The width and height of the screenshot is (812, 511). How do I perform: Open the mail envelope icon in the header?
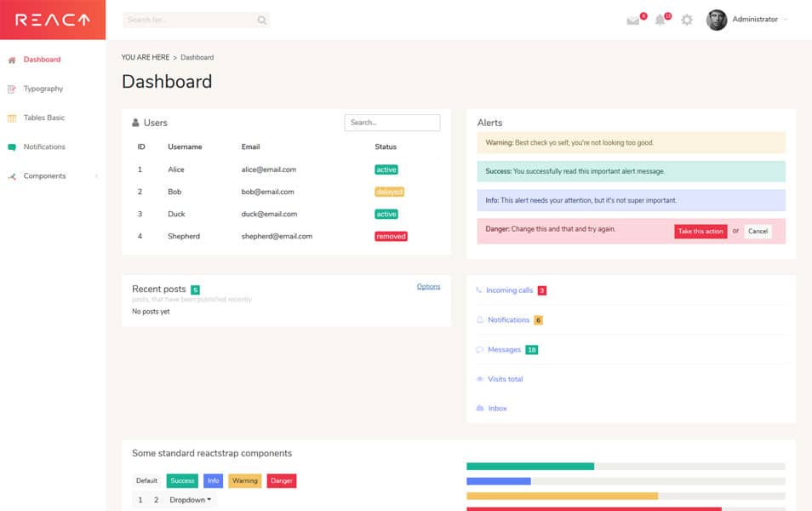point(632,20)
